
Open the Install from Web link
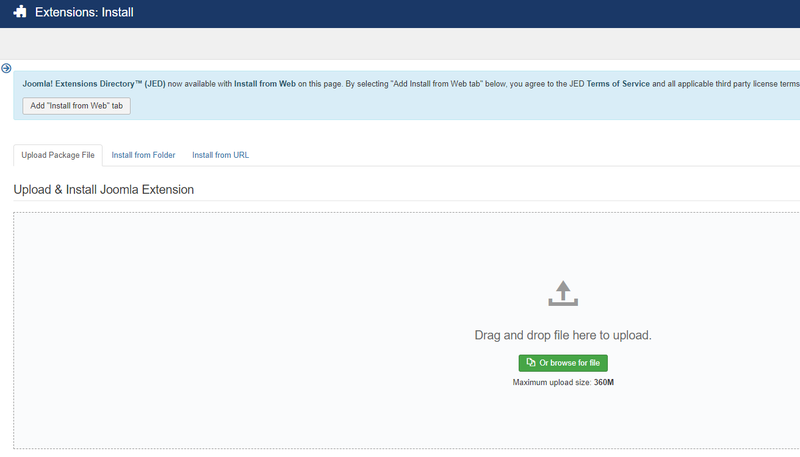[265, 84]
